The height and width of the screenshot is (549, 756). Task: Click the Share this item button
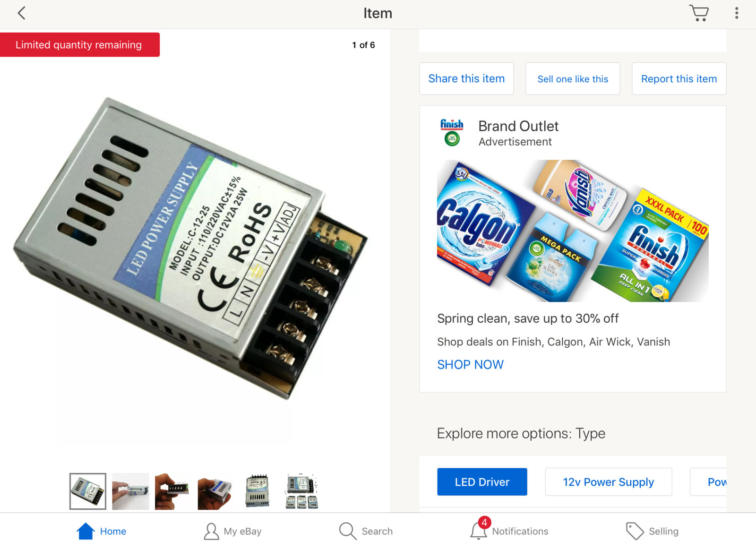tap(466, 79)
